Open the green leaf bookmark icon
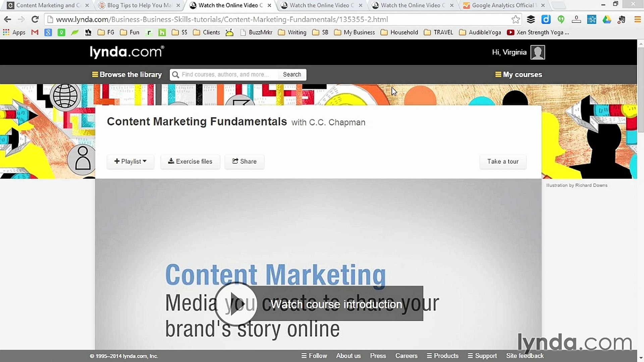The height and width of the screenshot is (362, 644). point(74,32)
